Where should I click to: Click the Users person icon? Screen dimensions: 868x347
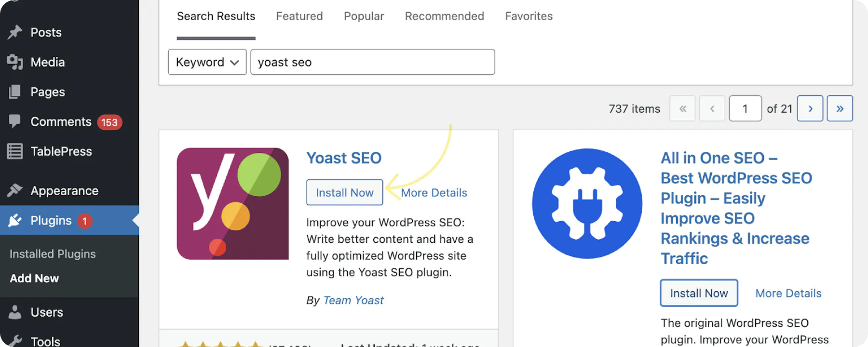click(15, 312)
